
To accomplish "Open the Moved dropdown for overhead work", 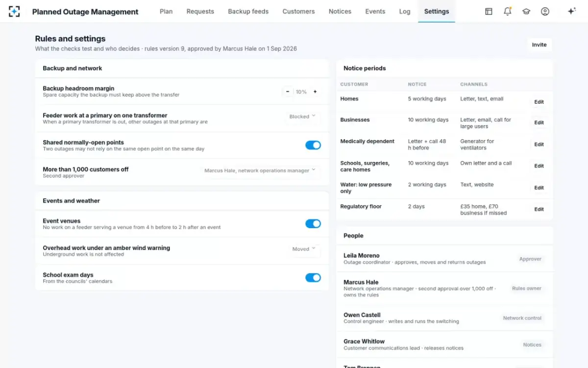I will coord(304,249).
